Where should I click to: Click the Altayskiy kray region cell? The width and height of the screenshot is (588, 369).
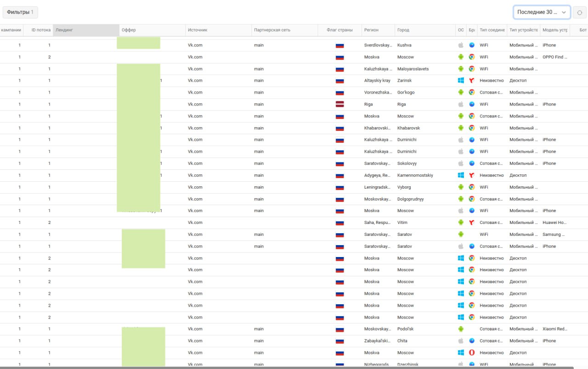tap(377, 80)
